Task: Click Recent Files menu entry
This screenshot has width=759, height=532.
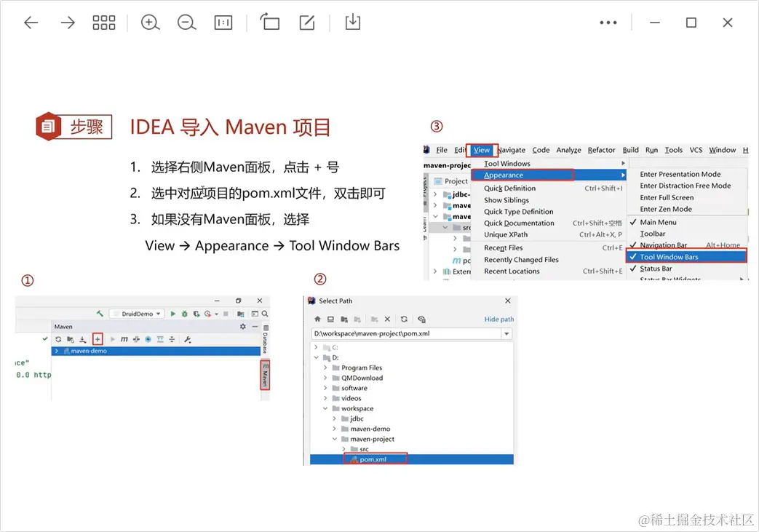Action: [x=549, y=248]
